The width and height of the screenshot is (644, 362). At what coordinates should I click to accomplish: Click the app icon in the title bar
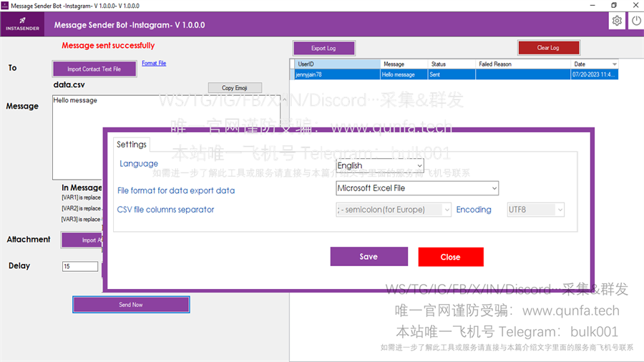click(x=4, y=5)
